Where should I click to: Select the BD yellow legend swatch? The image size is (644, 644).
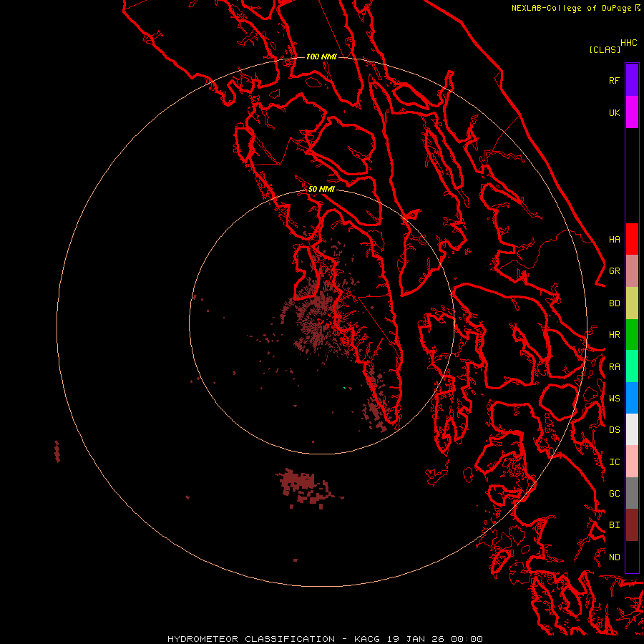[632, 303]
